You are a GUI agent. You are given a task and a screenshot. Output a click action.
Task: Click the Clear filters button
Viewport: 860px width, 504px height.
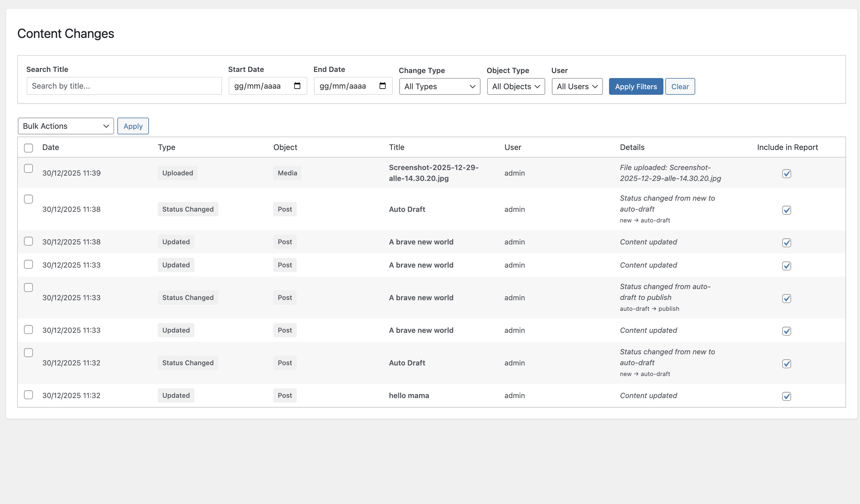point(680,87)
